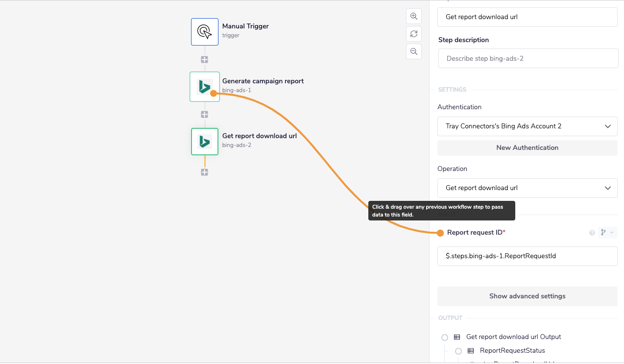
Task: Open the Authentication dropdown showing Bing Ads Account 2
Action: coord(527,126)
